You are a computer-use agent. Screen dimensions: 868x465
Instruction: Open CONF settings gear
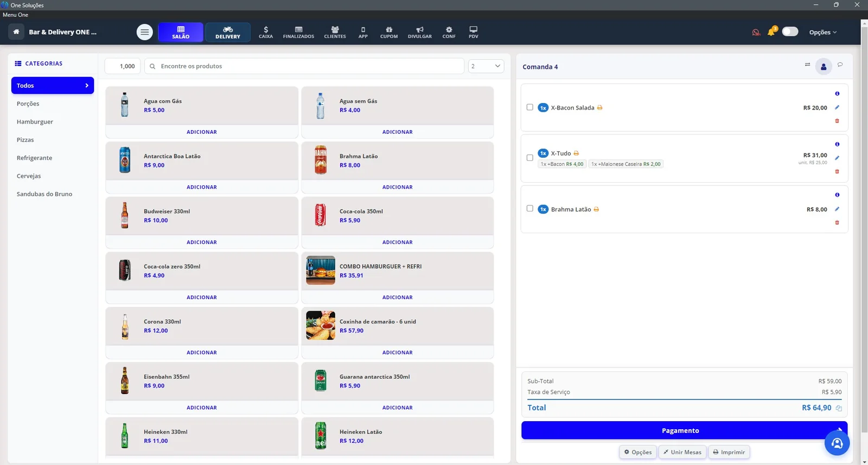[x=449, y=33]
